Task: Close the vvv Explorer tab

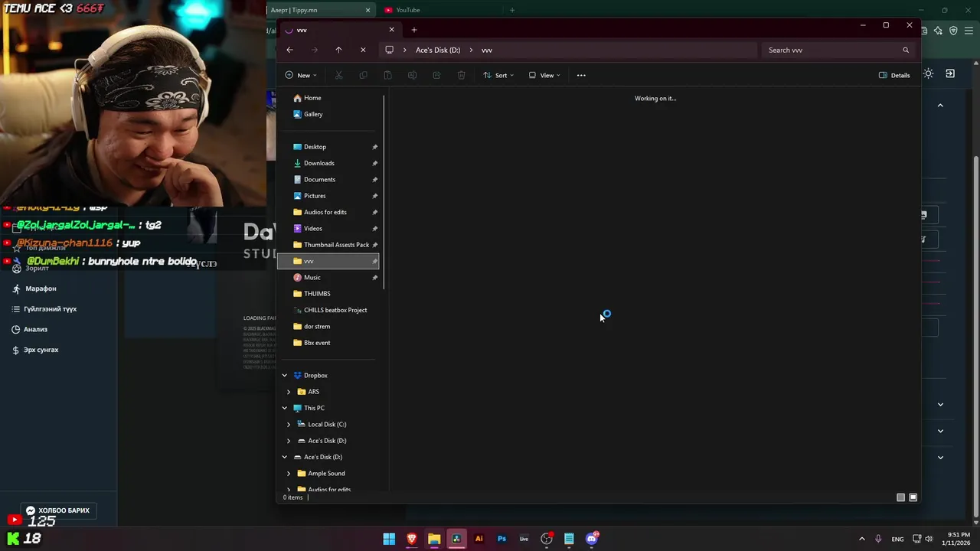Action: pyautogui.click(x=391, y=30)
